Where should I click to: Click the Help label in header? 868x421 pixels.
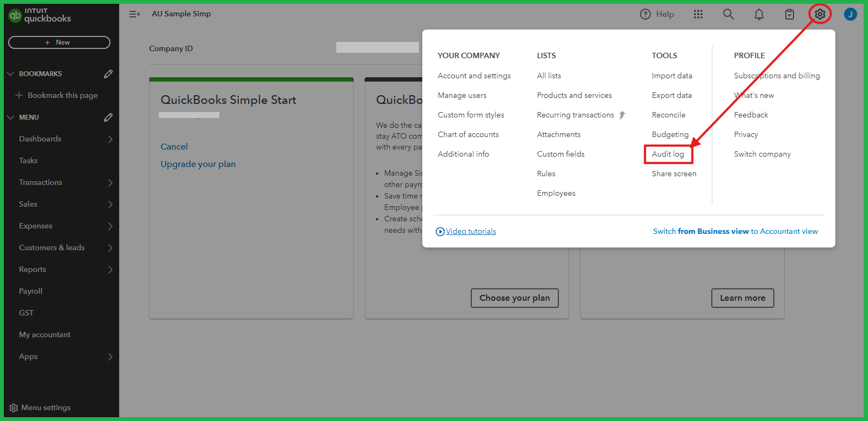tap(665, 14)
